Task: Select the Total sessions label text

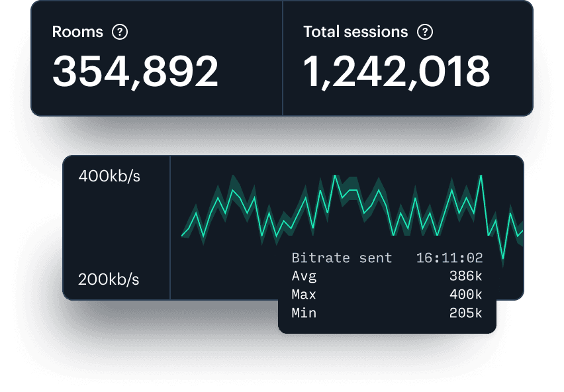Action: [x=355, y=32]
